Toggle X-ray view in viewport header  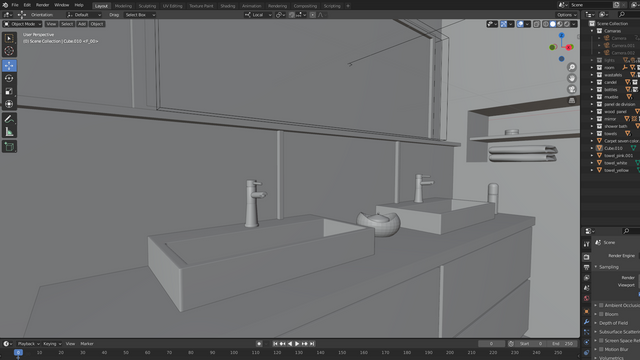pyautogui.click(x=537, y=24)
